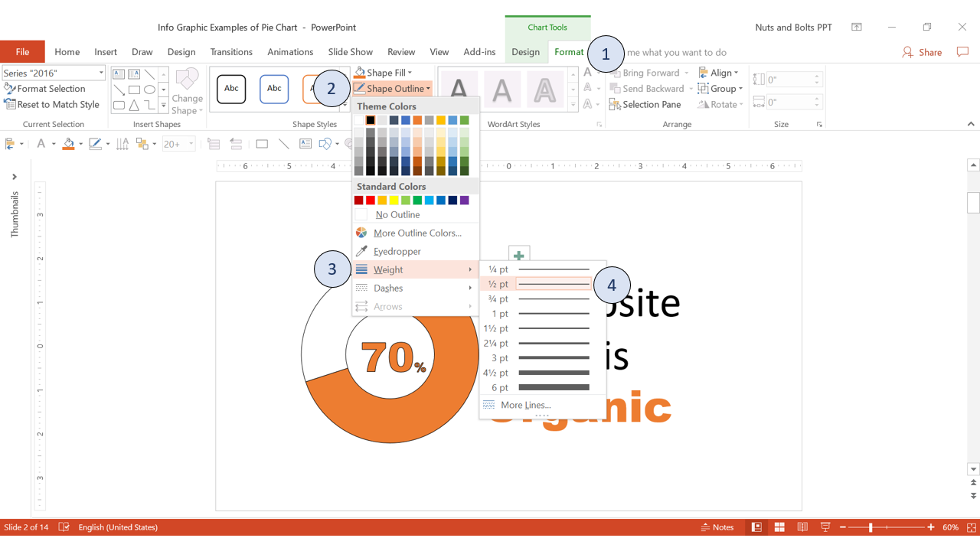Select the Rectangle shape tool

coord(134,90)
